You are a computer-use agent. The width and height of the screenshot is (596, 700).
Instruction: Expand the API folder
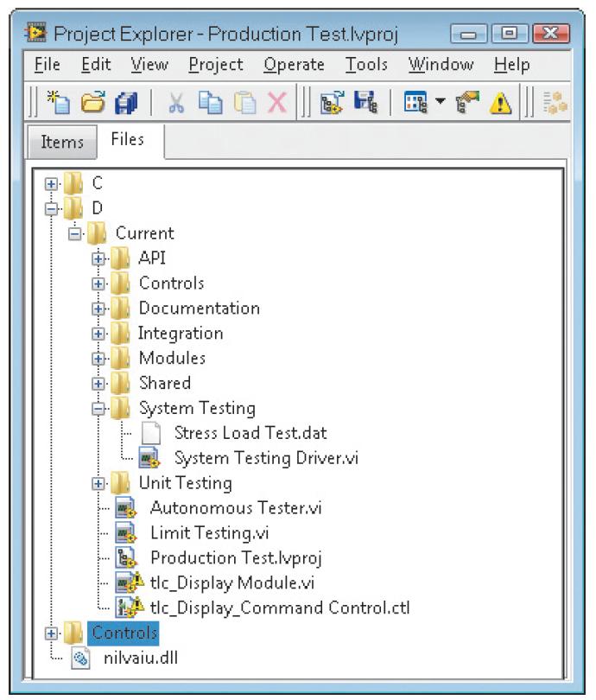(98, 258)
